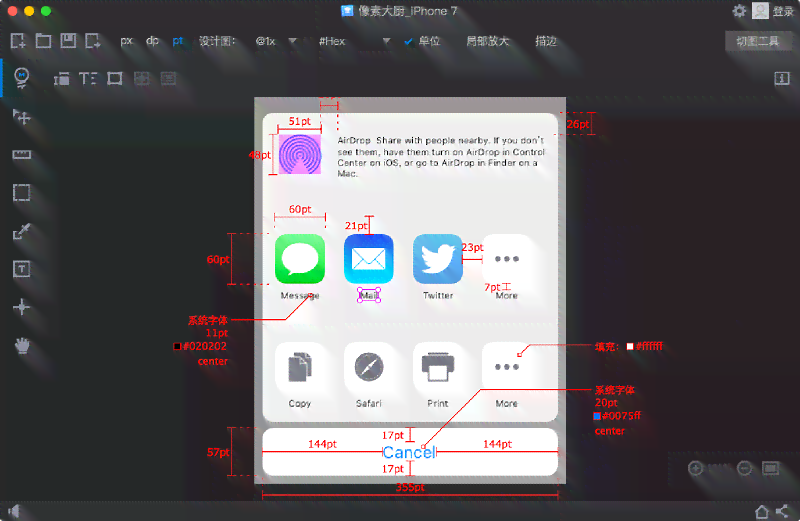
Task: Open the 切图工具 button
Action: coord(758,41)
